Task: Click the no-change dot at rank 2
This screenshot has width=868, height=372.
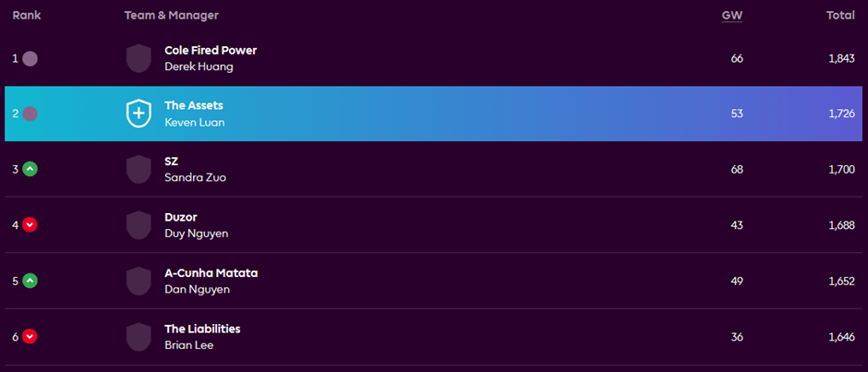Action: pos(30,114)
